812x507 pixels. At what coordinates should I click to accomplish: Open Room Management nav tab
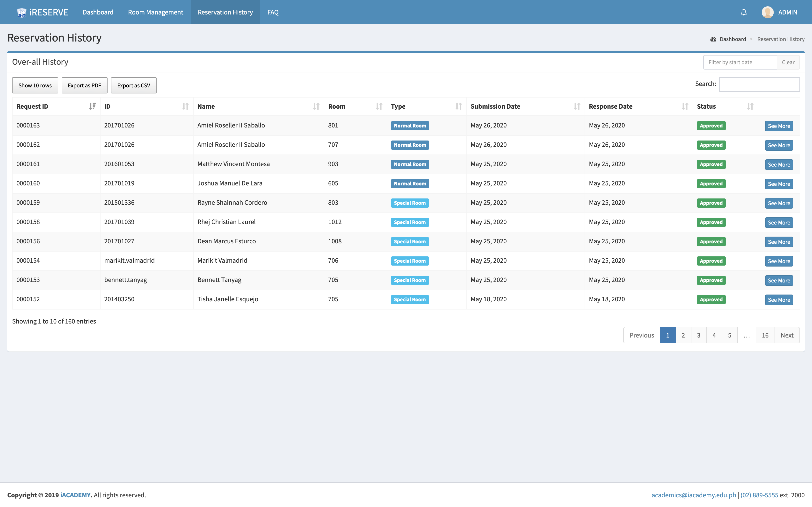[155, 12]
